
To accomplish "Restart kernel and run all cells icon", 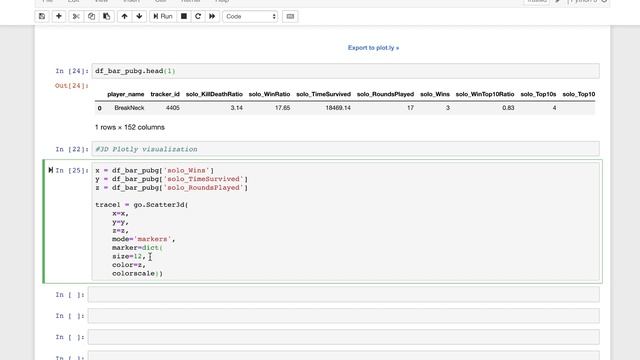I will click(x=212, y=16).
